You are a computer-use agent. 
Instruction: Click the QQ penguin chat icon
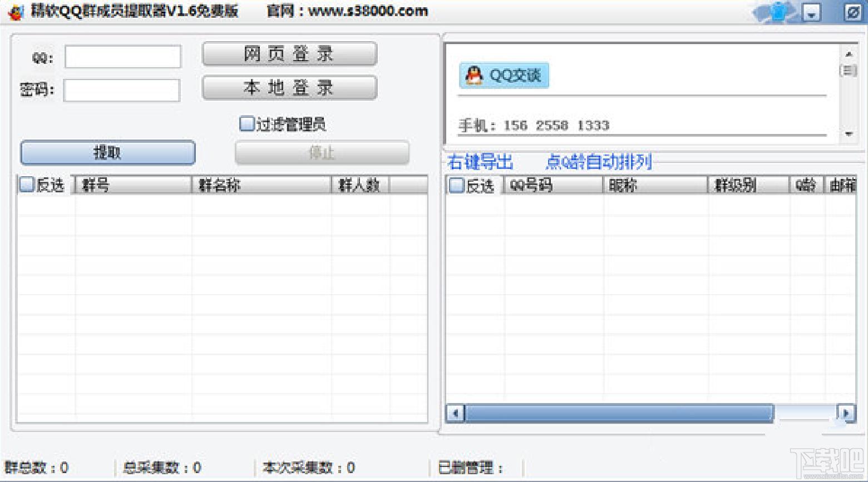(474, 75)
